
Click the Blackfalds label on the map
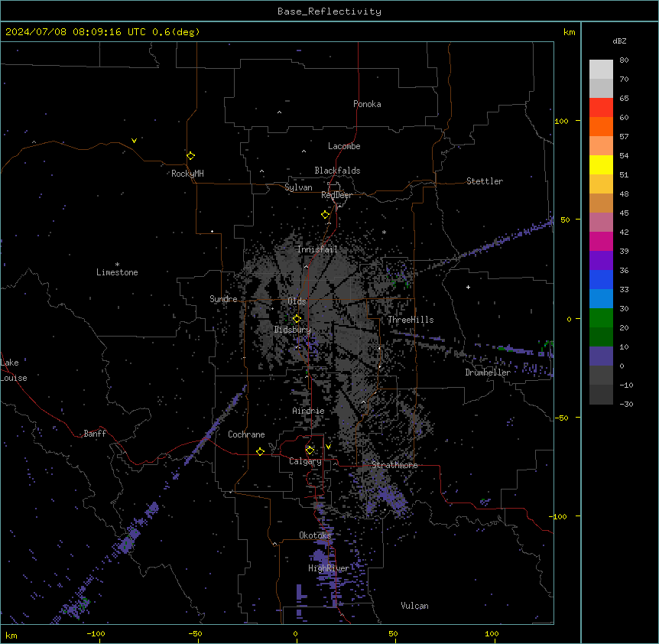(337, 171)
